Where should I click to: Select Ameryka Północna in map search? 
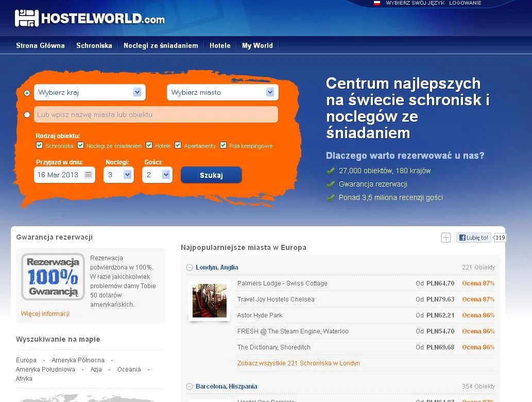[78, 360]
